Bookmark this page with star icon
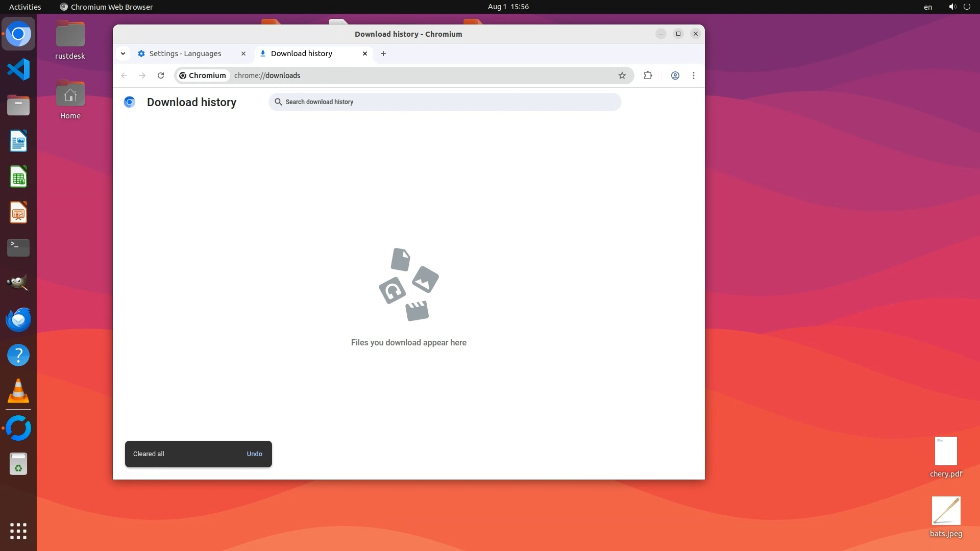The height and width of the screenshot is (551, 980). pyautogui.click(x=622, y=76)
